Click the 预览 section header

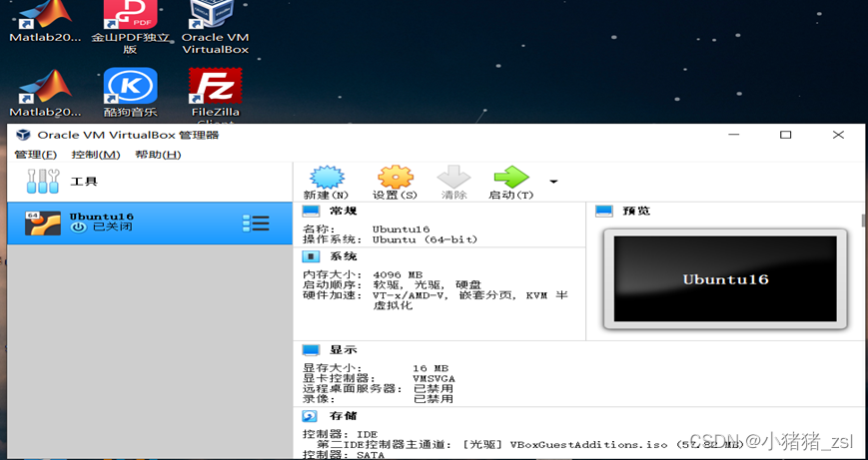636,211
